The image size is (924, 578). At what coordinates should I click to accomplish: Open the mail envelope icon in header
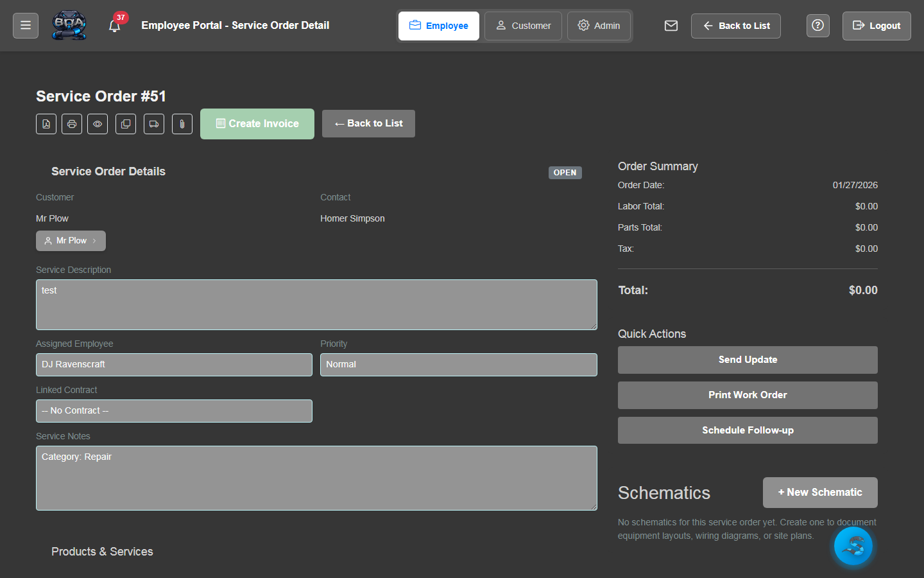(671, 26)
